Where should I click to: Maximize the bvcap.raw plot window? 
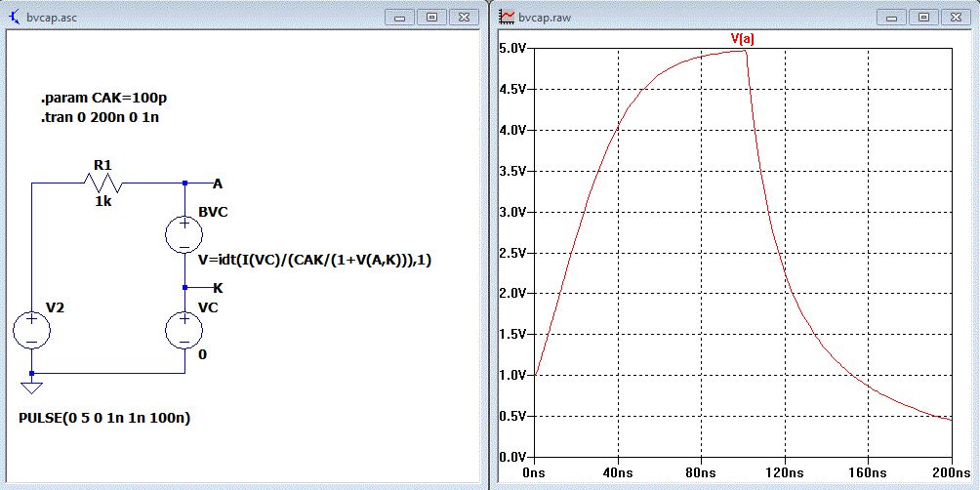(922, 17)
